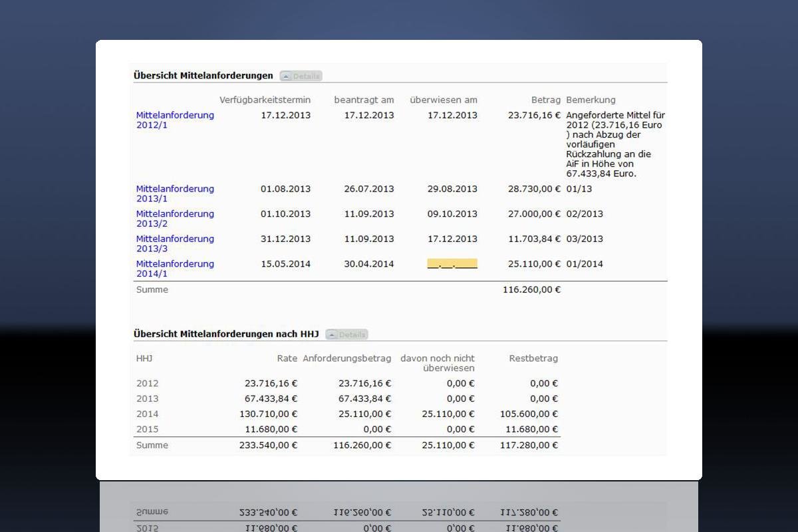Click the remark text about AiF Rückzahlung

click(x=615, y=144)
